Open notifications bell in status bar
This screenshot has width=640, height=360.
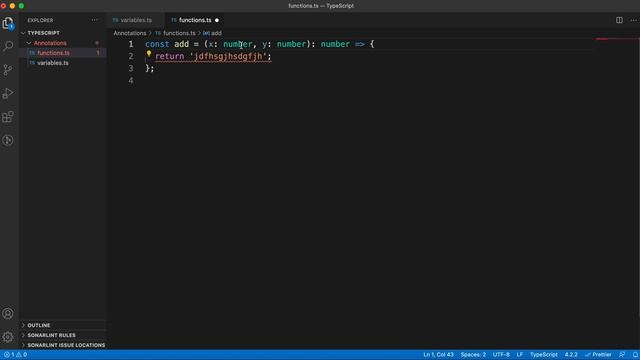[x=635, y=355]
